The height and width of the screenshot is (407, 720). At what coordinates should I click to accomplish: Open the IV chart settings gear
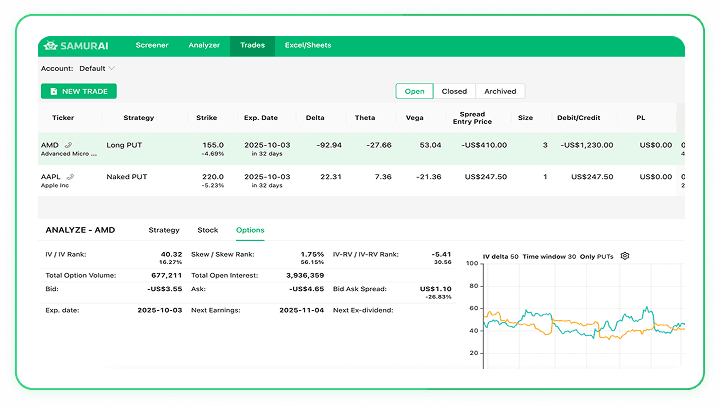click(x=625, y=256)
